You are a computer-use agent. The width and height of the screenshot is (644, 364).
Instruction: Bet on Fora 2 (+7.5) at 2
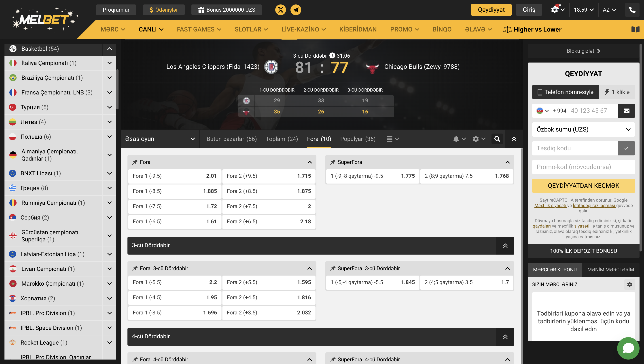click(x=269, y=206)
